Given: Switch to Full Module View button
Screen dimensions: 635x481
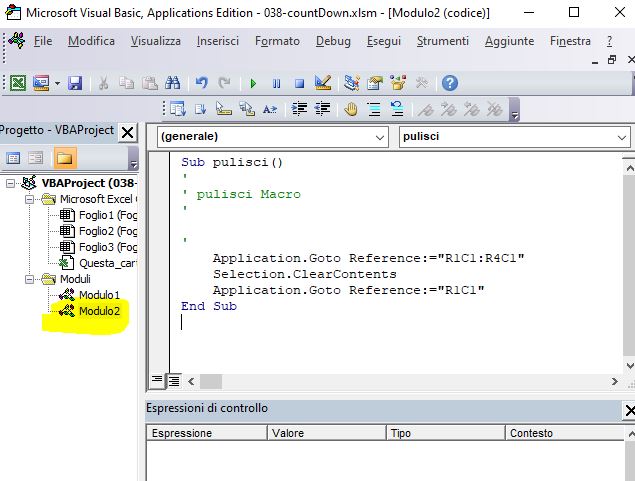Looking at the screenshot, I should point(174,381).
